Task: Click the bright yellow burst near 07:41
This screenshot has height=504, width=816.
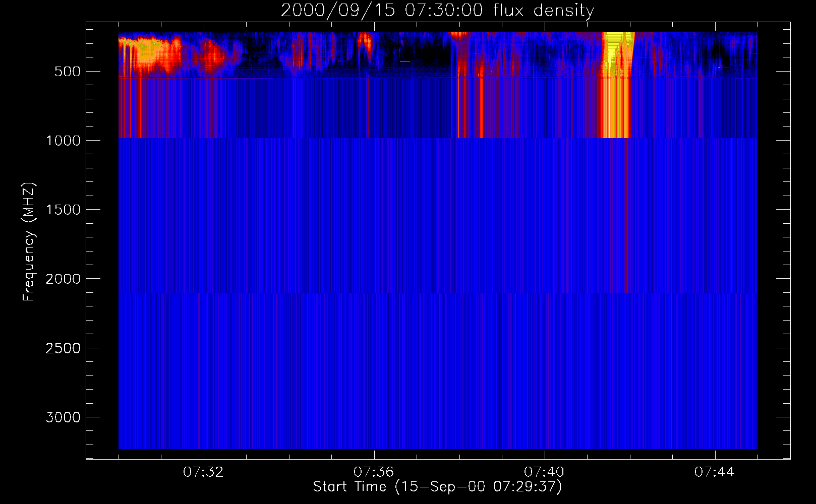Action: 616,85
